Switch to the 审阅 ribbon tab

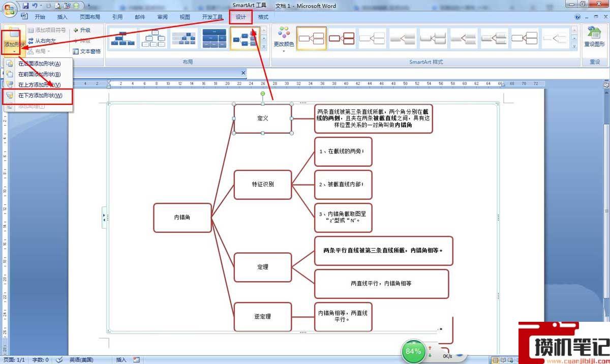click(162, 17)
